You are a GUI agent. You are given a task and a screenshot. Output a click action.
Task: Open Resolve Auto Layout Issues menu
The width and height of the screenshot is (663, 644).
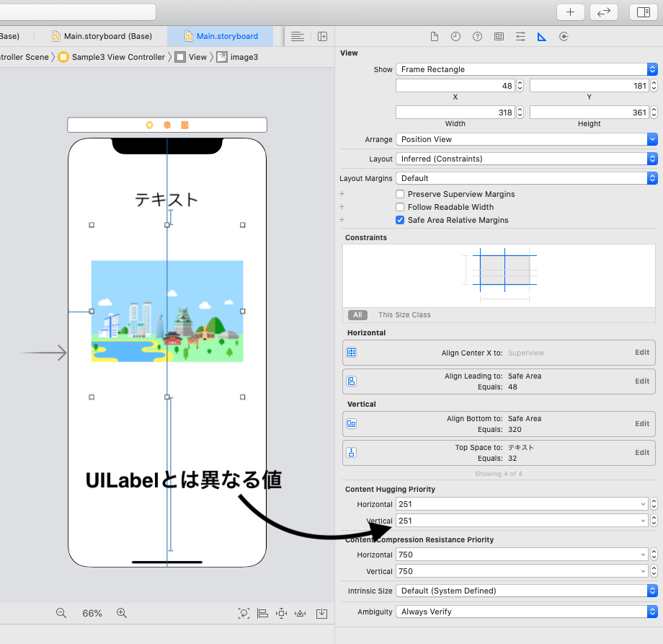[x=301, y=614]
